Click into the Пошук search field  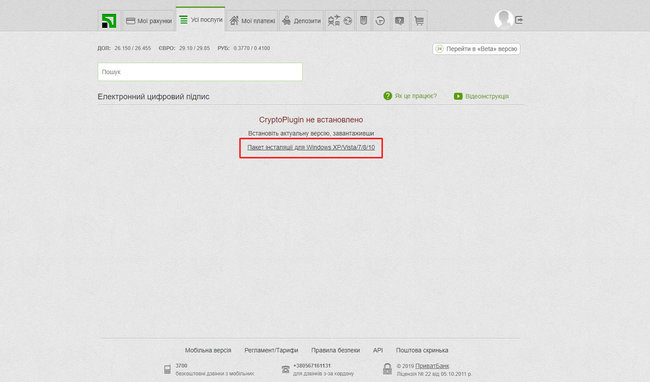(200, 72)
